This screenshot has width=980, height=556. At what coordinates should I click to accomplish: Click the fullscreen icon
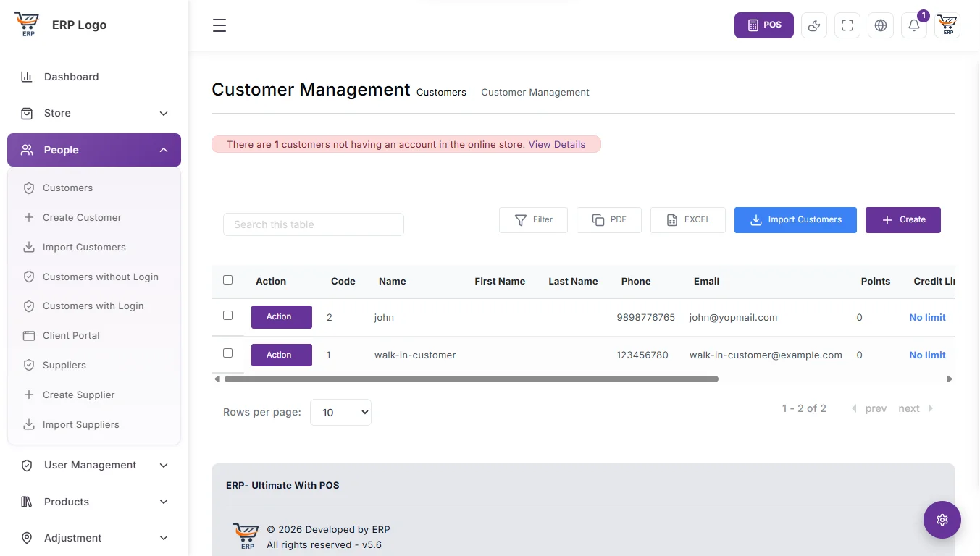[847, 25]
